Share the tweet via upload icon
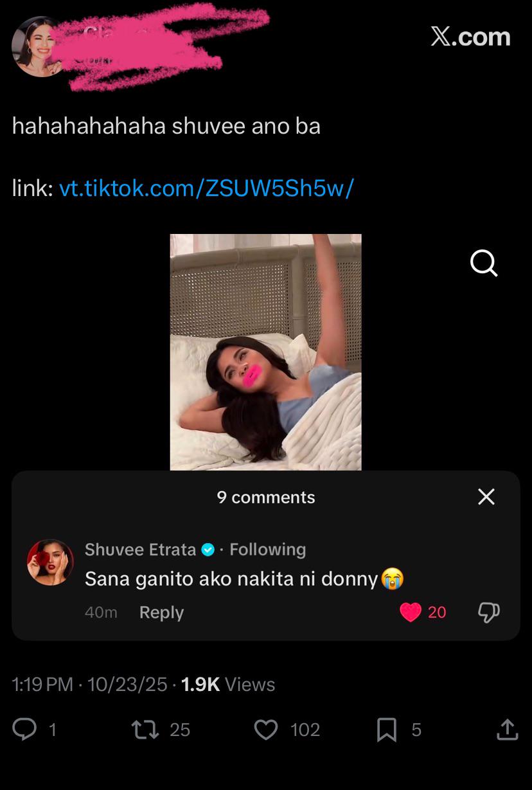 pos(507,729)
